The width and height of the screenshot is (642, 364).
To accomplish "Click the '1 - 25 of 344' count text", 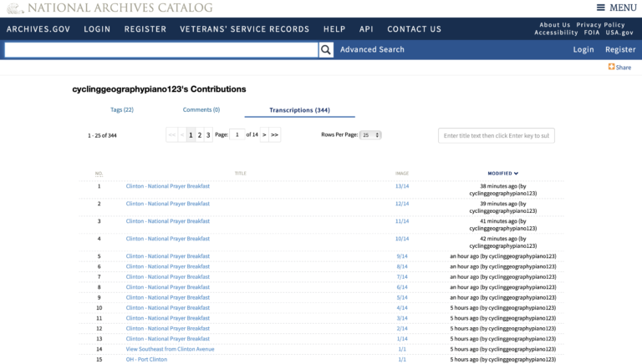I will (x=102, y=135).
